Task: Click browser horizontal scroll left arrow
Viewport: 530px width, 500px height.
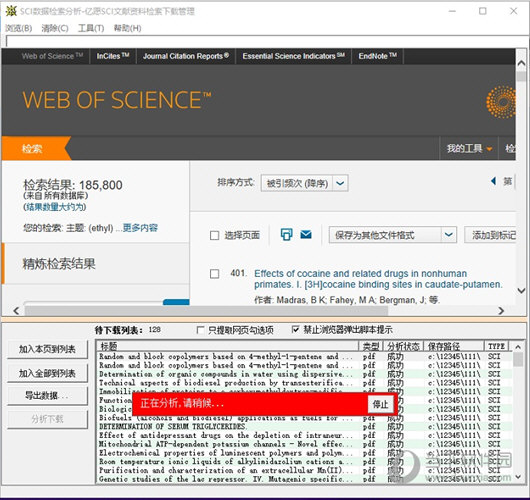Action: click(16, 310)
